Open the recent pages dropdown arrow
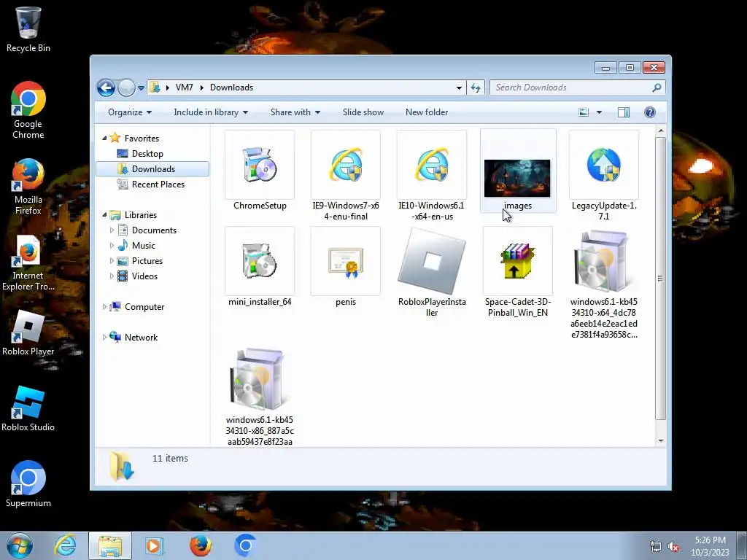 [141, 88]
